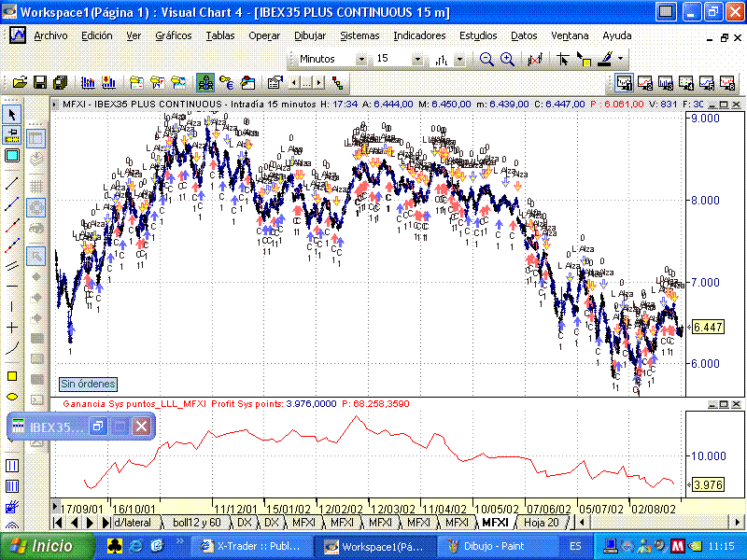Click horizontal scrollbar left arrow at bottom
The width and height of the screenshot is (747, 560).
click(x=582, y=523)
